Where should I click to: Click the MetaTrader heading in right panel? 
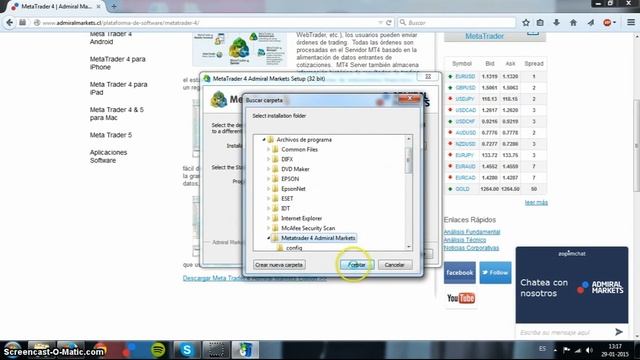tap(484, 36)
